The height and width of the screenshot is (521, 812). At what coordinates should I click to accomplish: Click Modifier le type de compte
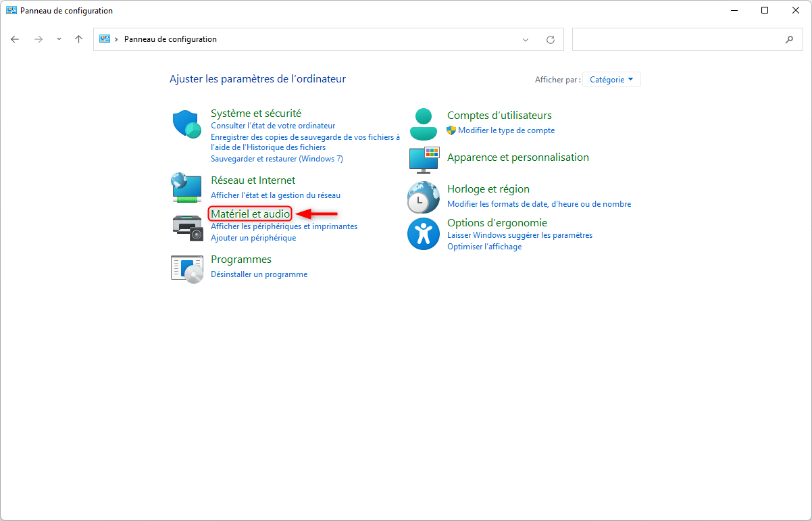(x=507, y=130)
